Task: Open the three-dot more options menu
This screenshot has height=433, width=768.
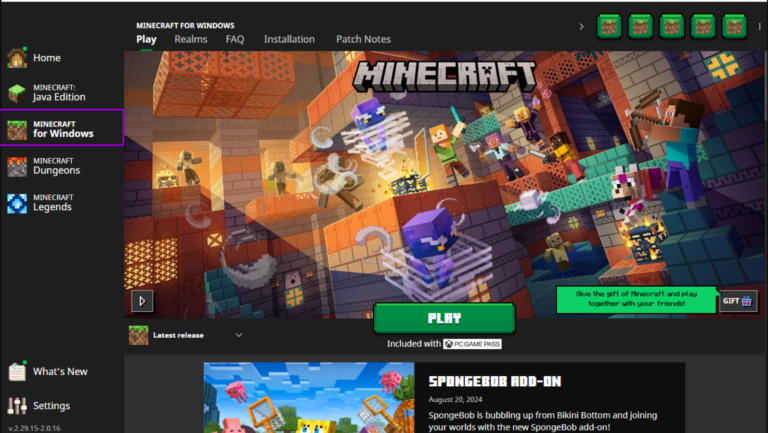Action: click(760, 26)
